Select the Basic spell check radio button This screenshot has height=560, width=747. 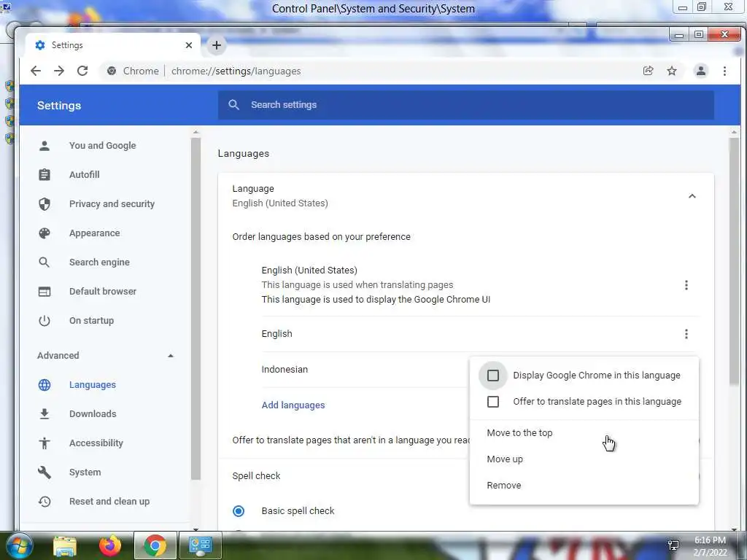click(239, 511)
